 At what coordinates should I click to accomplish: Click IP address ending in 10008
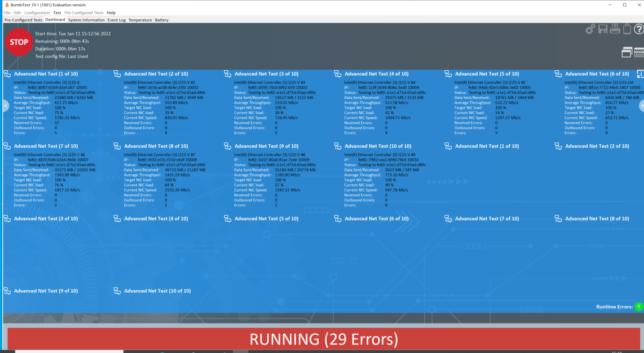(x=167, y=160)
